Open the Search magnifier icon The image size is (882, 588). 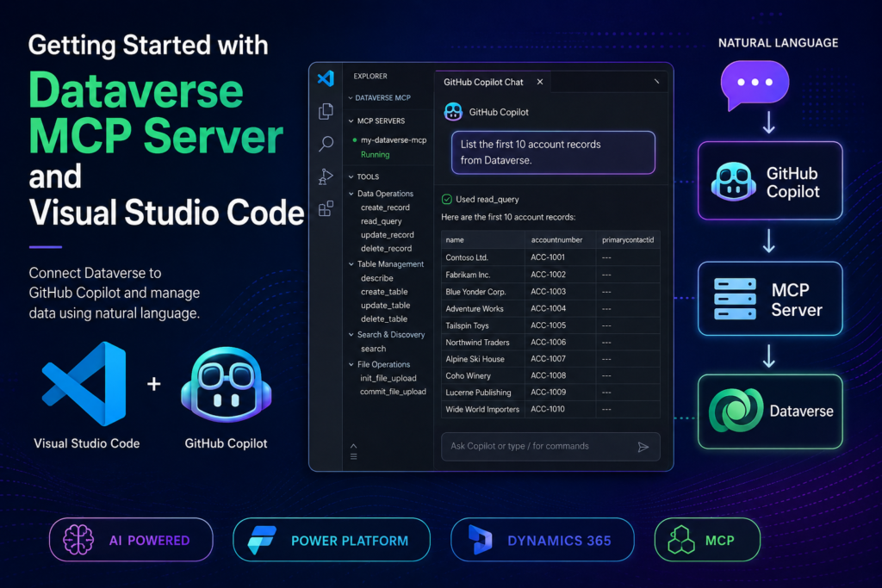pos(326,144)
